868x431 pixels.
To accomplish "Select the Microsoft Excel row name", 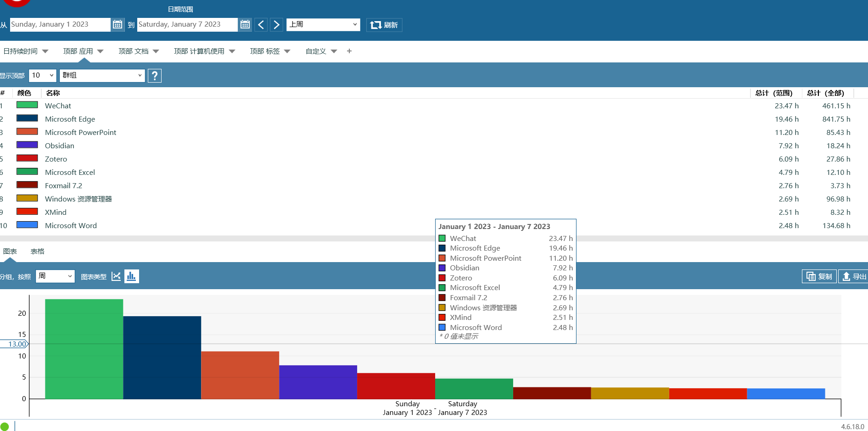I will click(70, 172).
